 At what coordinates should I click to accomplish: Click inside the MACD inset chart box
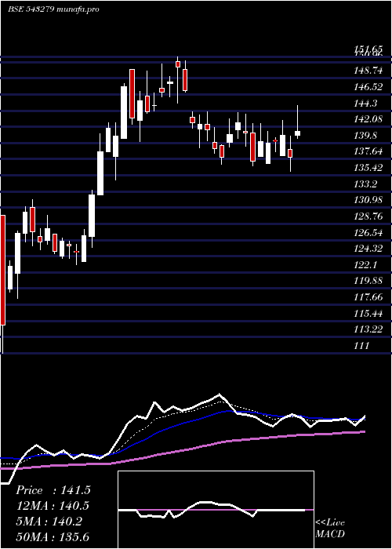pos(216,510)
